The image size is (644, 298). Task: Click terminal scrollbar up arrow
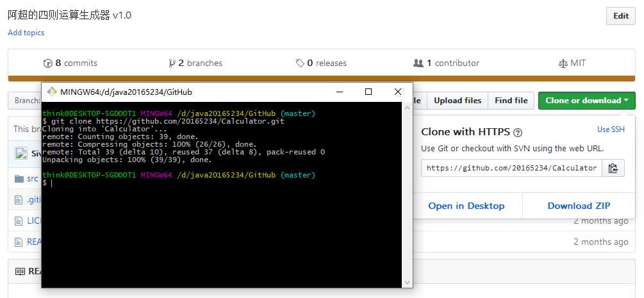(x=407, y=108)
